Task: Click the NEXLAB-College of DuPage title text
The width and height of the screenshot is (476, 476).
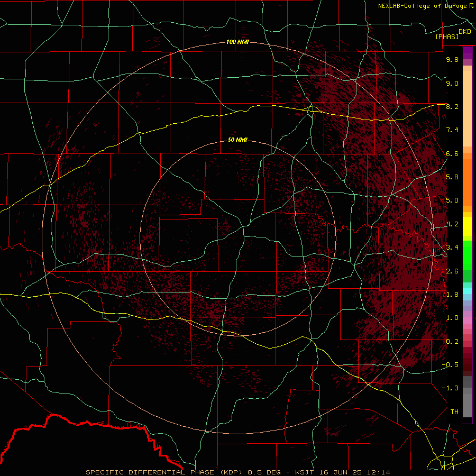Action: pyautogui.click(x=423, y=6)
